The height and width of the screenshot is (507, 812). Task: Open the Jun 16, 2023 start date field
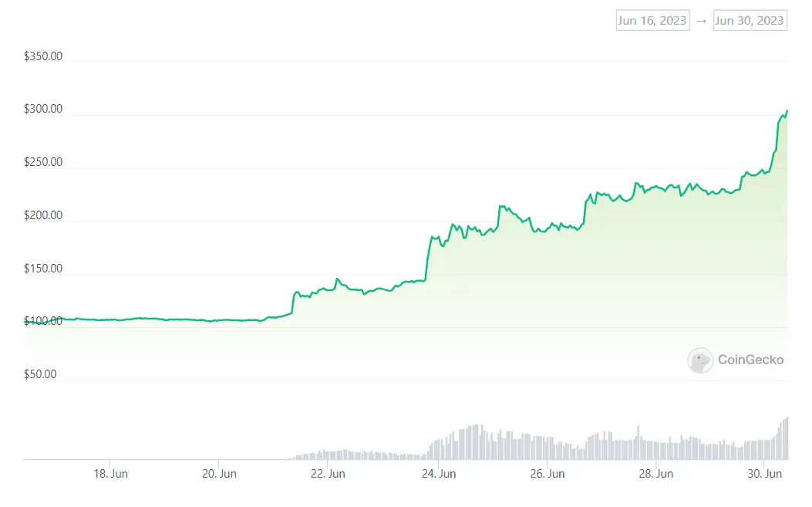pyautogui.click(x=652, y=20)
